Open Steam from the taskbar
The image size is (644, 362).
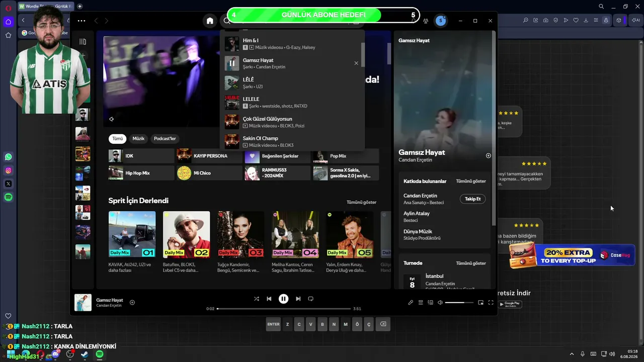(85, 354)
